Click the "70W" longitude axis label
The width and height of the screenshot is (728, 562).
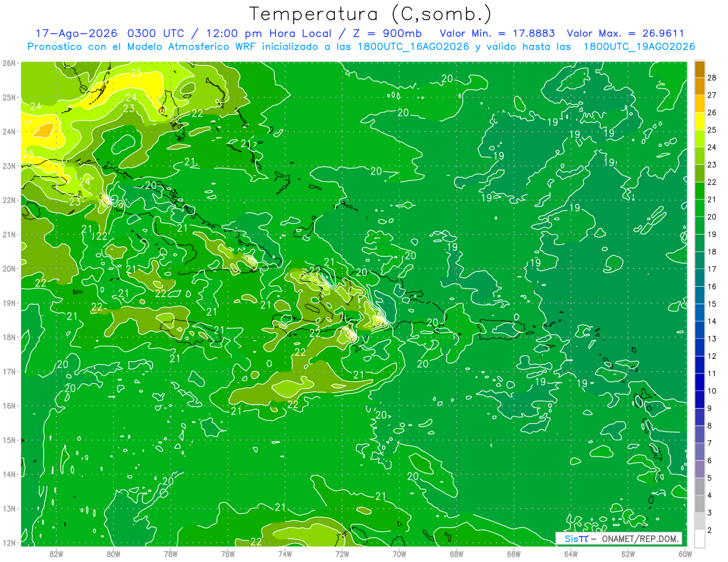399,554
